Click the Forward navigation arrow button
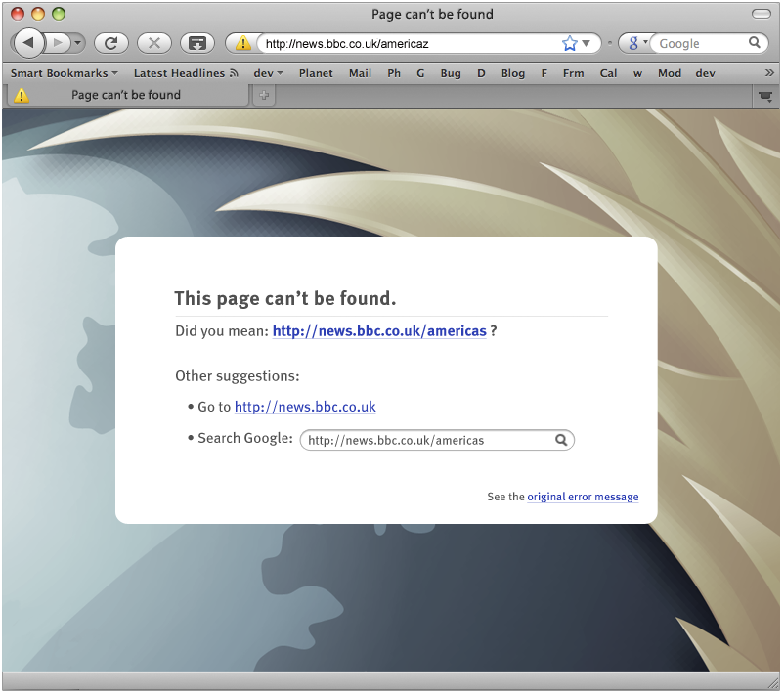This screenshot has height=694, width=784. pos(58,43)
